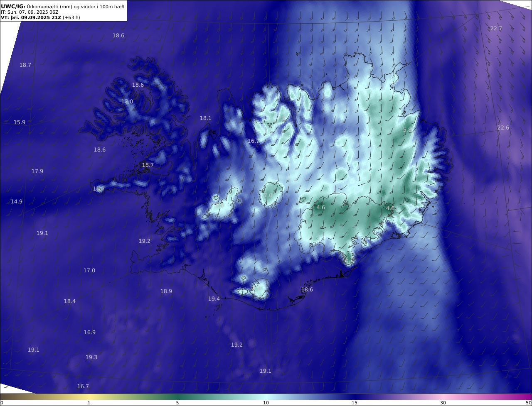The width and height of the screenshot is (532, 406).
Task: Click the 18.4 value on the map
Action: [70, 301]
